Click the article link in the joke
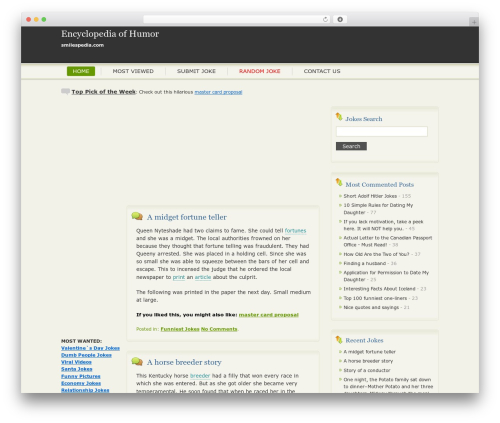 (203, 277)
